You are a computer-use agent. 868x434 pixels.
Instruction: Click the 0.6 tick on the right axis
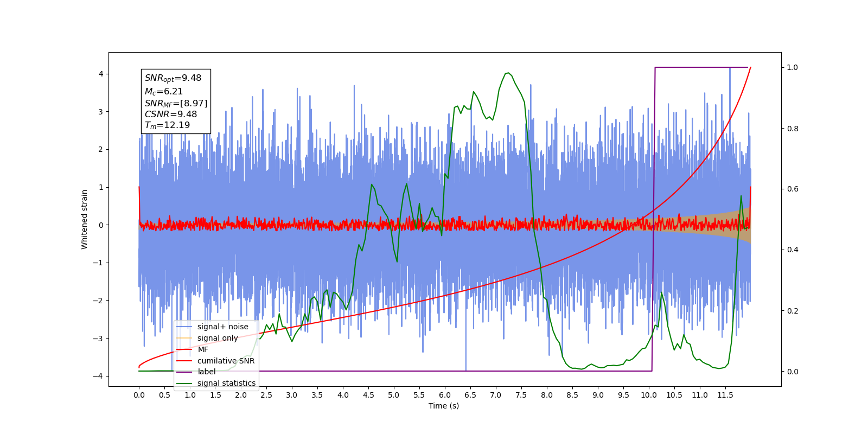click(793, 189)
